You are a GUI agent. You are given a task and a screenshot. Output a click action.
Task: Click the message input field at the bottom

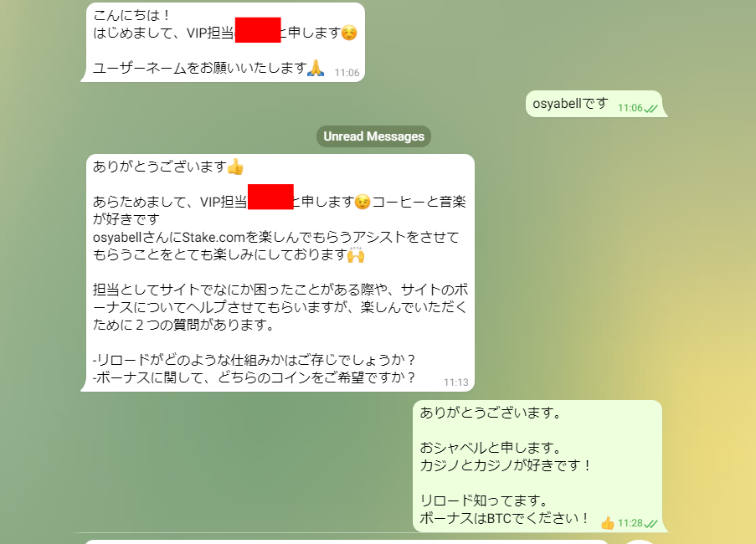coord(347,541)
